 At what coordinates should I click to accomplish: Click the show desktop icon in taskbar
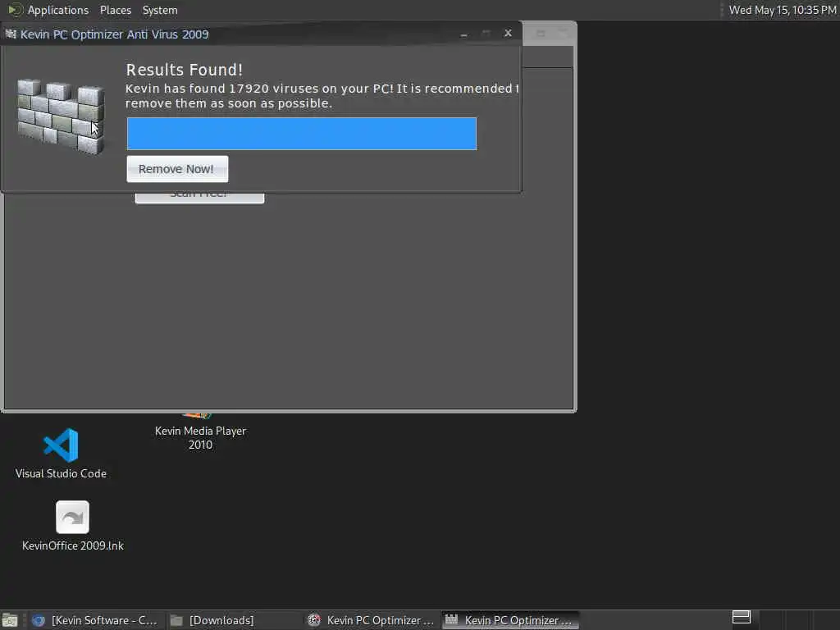coord(10,620)
